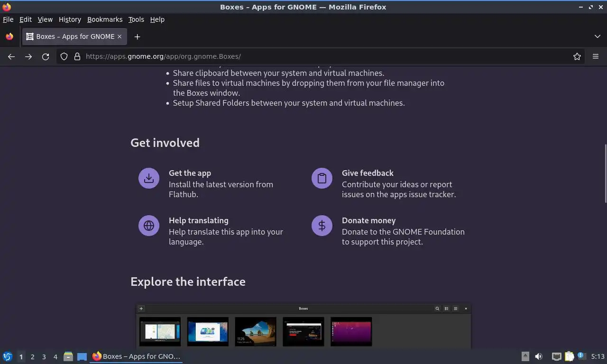Go back one page
Screen dimensions: 607x364
[11, 56]
